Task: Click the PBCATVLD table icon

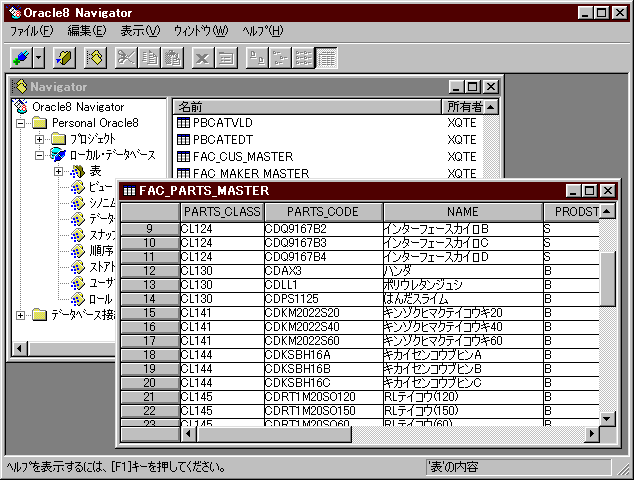Action: (183, 123)
